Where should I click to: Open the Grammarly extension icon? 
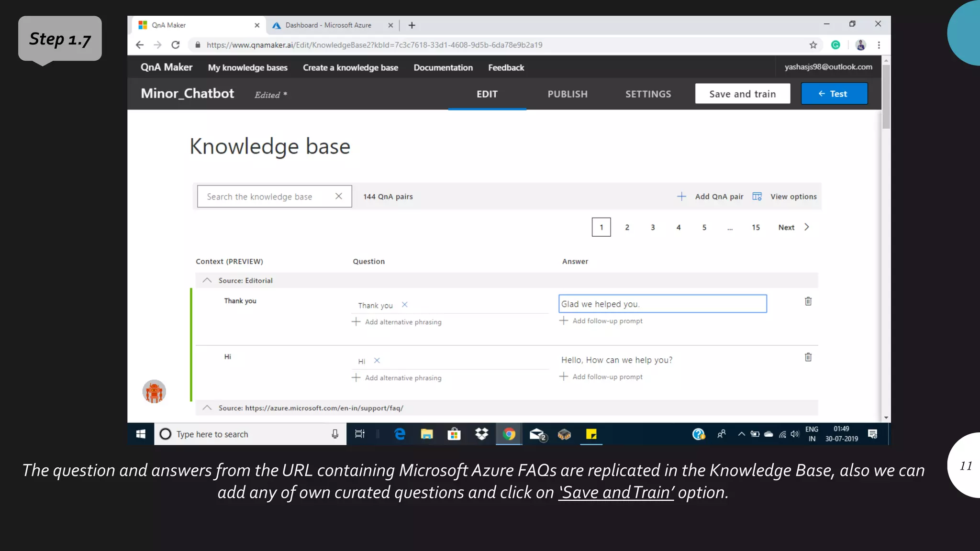click(835, 45)
